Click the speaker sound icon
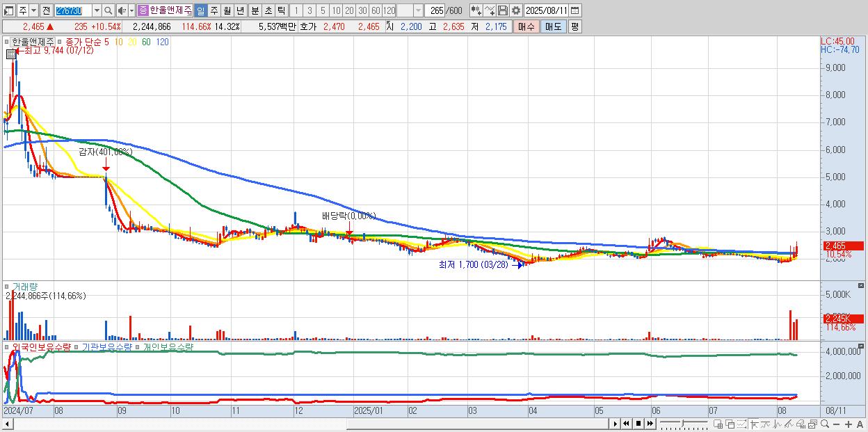 122,10
